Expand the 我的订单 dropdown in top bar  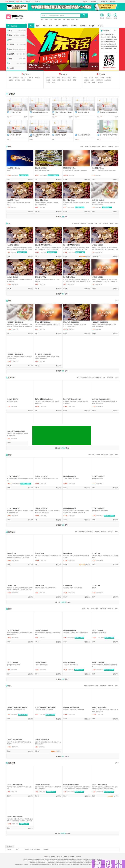click(85, 1)
